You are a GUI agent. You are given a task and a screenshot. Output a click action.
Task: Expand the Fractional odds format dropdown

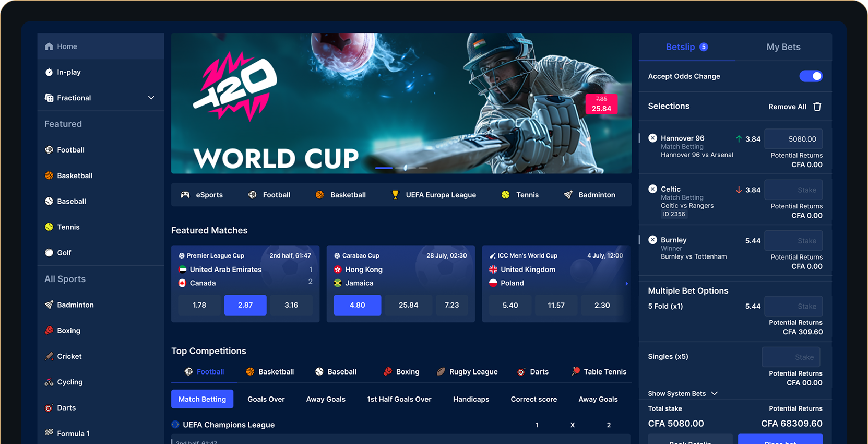151,98
